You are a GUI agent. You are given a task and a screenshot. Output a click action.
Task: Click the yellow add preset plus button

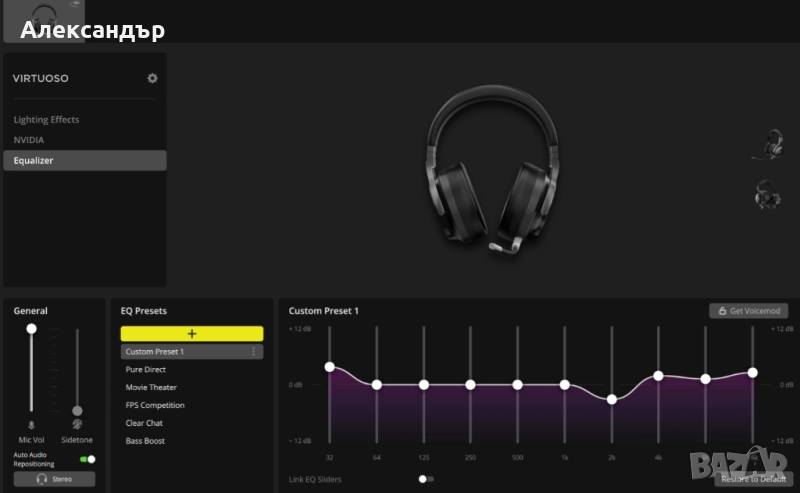[x=192, y=334]
